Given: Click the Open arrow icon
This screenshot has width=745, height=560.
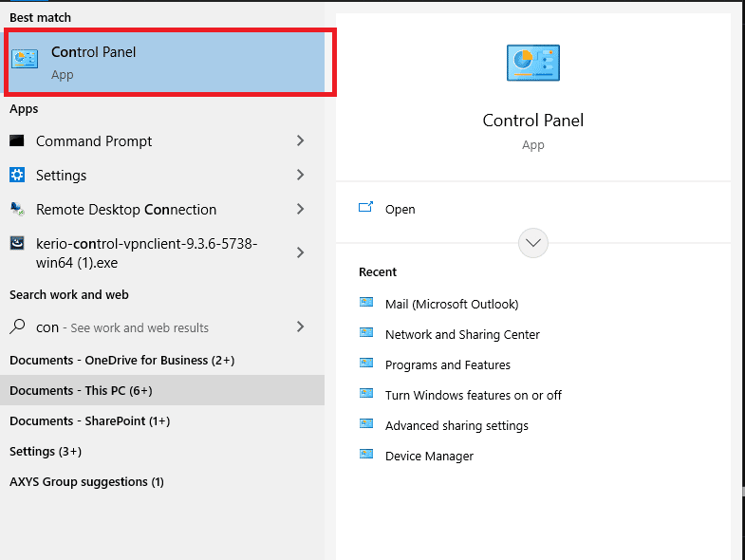Looking at the screenshot, I should pyautogui.click(x=365, y=207).
